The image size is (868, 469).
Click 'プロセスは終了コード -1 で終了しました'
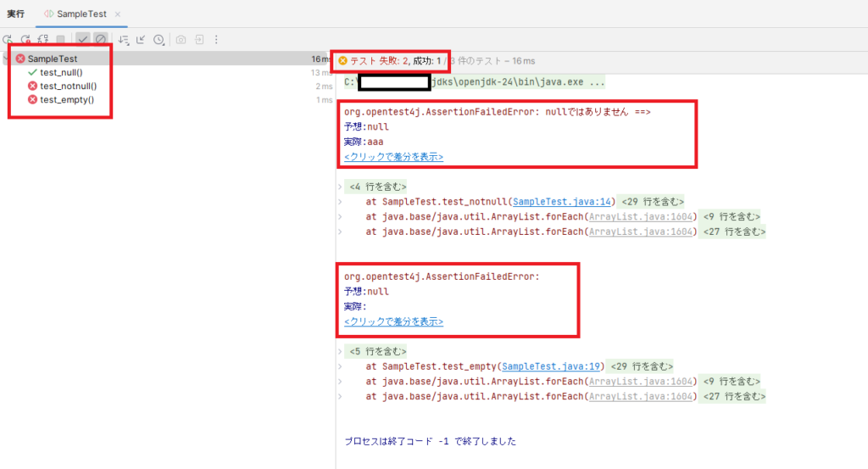[430, 441]
